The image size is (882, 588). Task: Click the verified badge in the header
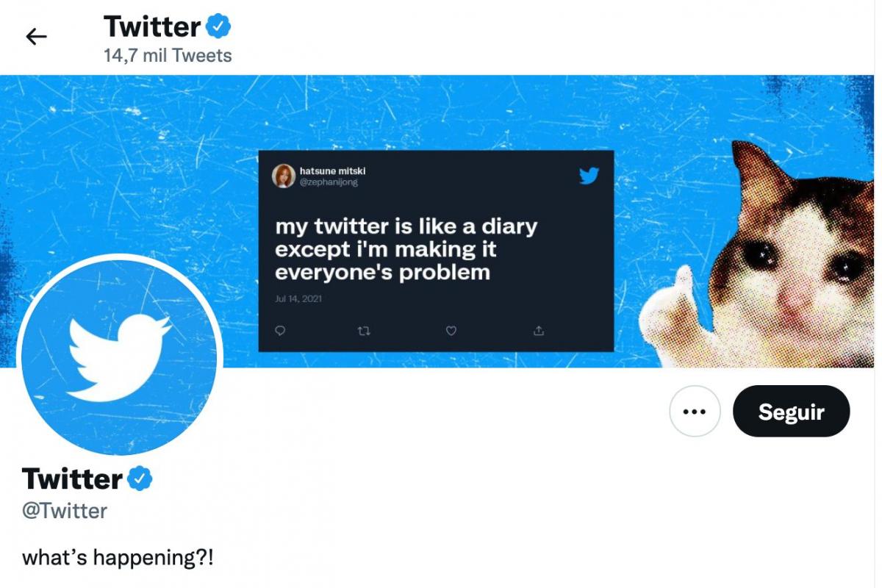pos(218,26)
